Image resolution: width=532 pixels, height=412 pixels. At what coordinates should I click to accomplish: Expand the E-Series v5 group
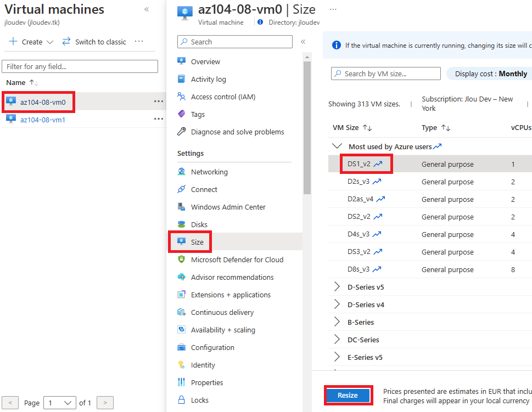(x=337, y=357)
